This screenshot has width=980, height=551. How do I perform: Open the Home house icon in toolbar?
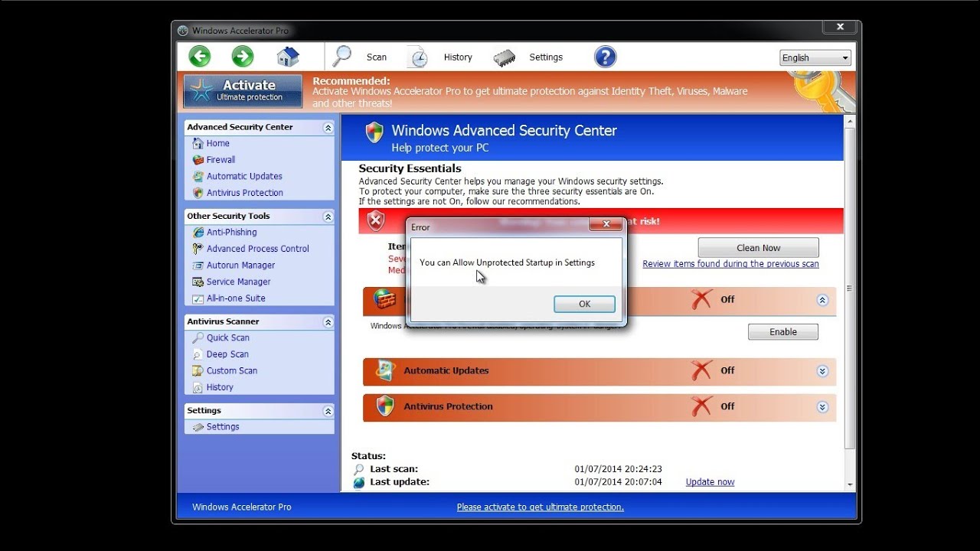point(288,57)
